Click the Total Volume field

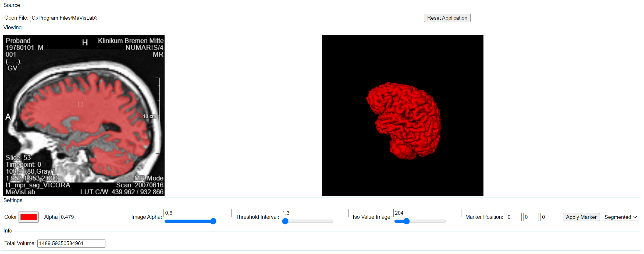click(71, 243)
